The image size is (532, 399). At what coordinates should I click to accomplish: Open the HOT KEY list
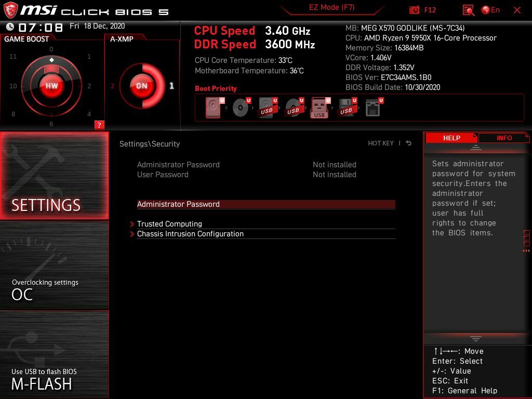[x=381, y=143]
